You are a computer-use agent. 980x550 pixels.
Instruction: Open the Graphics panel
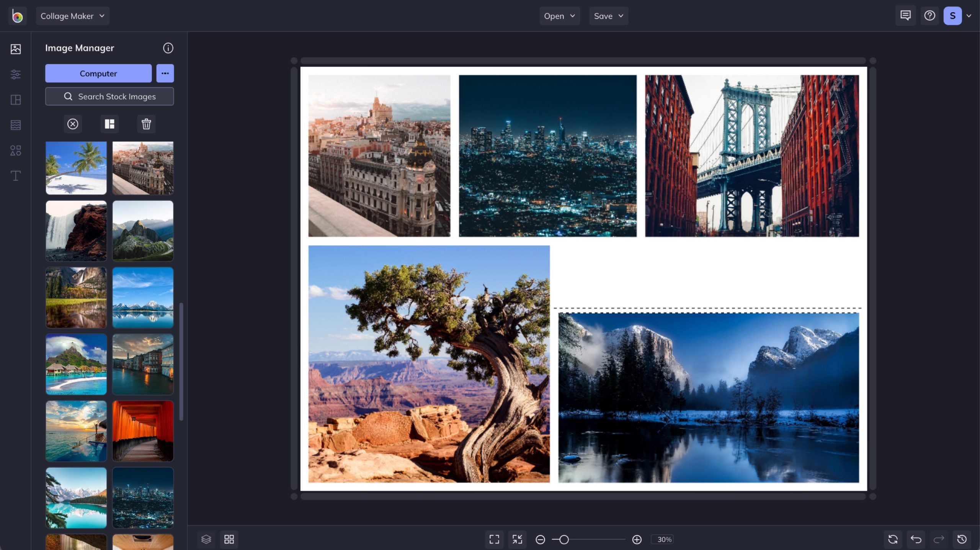(x=16, y=150)
